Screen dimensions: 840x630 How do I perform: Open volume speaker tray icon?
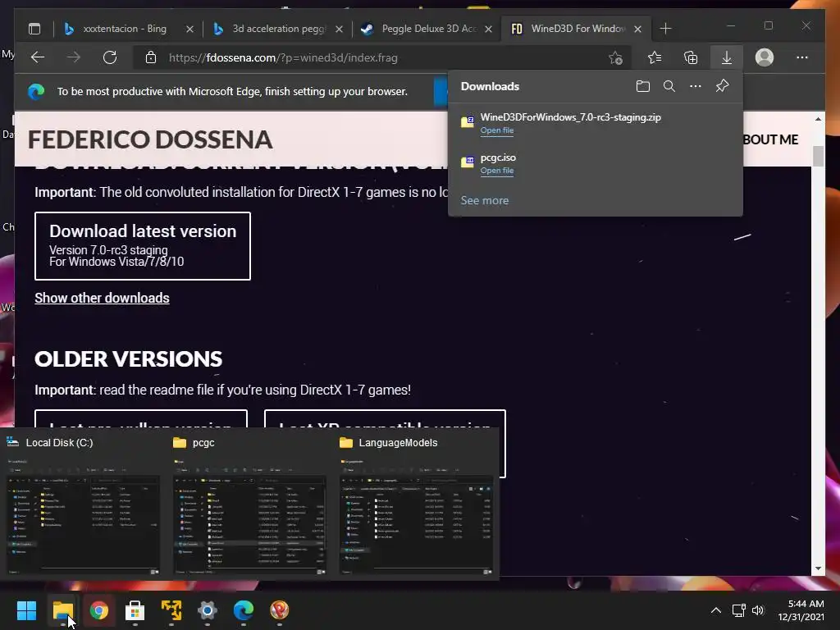click(x=757, y=610)
